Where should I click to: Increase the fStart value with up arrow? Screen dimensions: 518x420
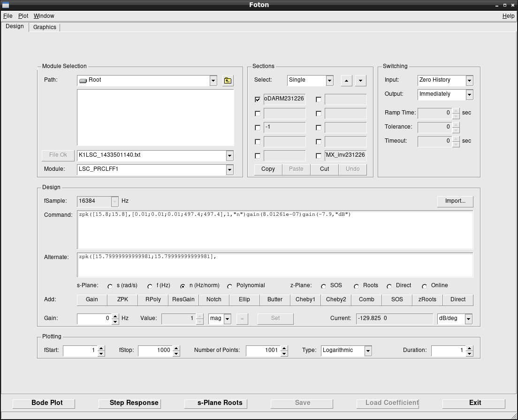coord(101,348)
